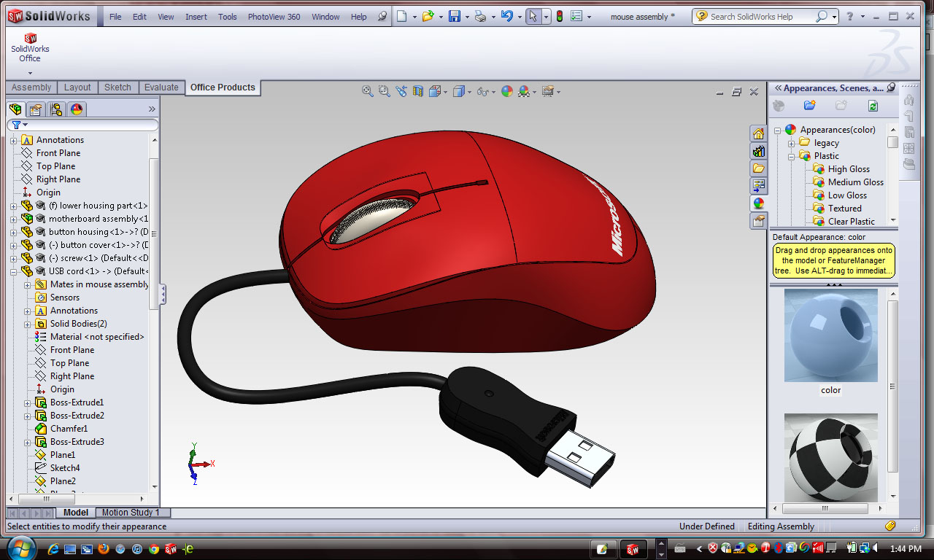
Task: Click the Add File Location folder icon
Action: [x=809, y=106]
